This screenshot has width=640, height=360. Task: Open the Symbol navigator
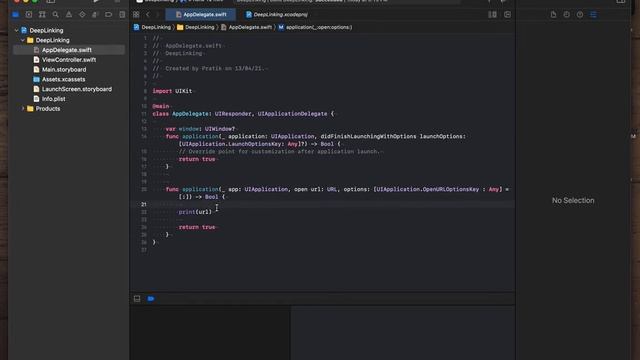pos(42,15)
